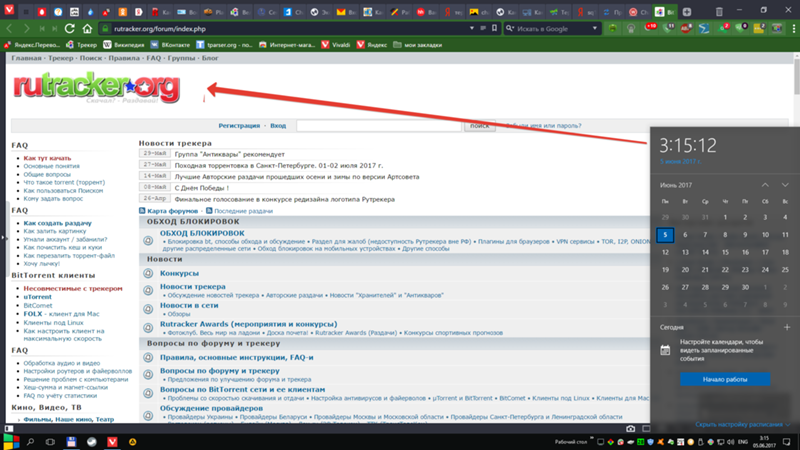Open the Википедия bookmark

(x=123, y=45)
